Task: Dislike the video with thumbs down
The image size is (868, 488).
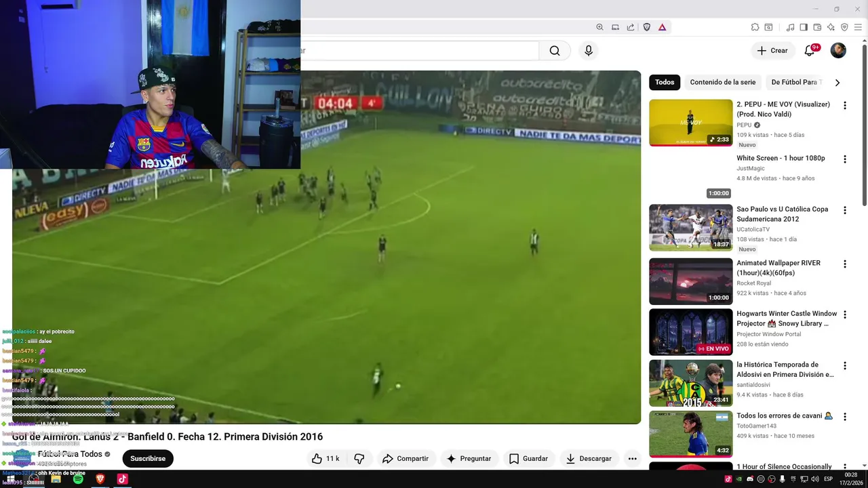Action: coord(359,459)
